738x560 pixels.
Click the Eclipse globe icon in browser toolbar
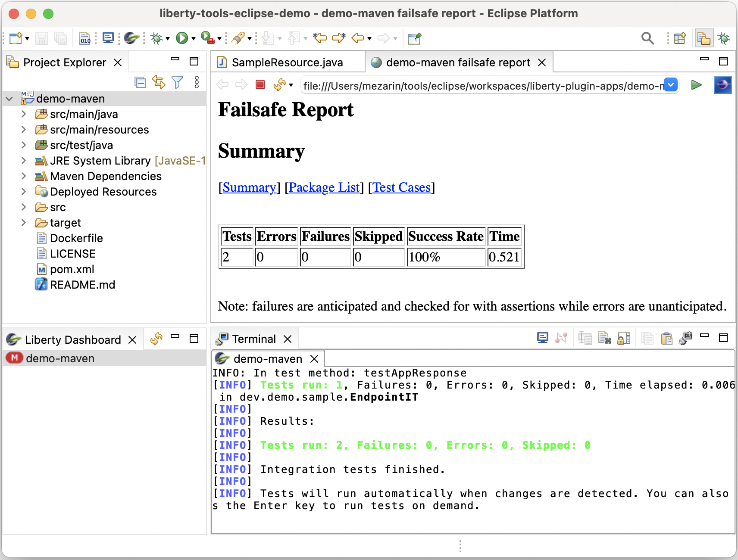click(722, 85)
